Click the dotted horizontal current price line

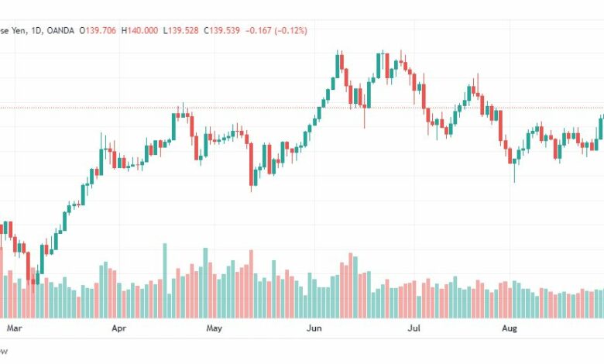[x=302, y=108]
